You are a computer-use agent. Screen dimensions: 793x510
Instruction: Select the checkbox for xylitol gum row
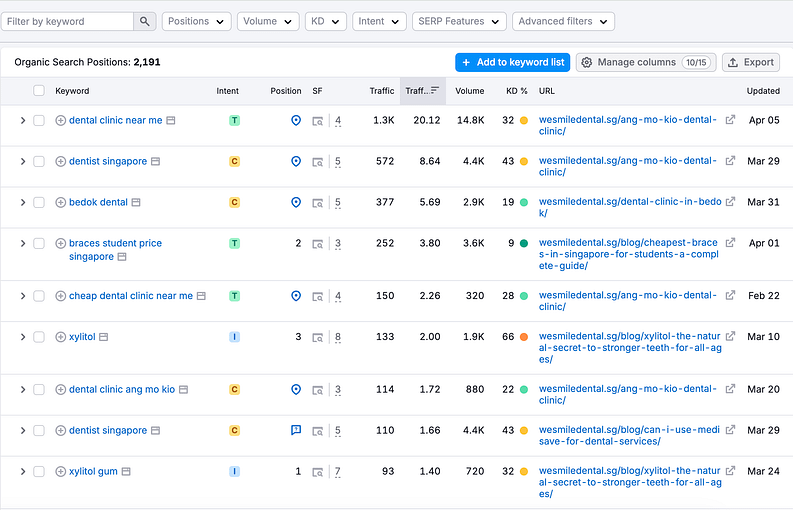click(39, 471)
